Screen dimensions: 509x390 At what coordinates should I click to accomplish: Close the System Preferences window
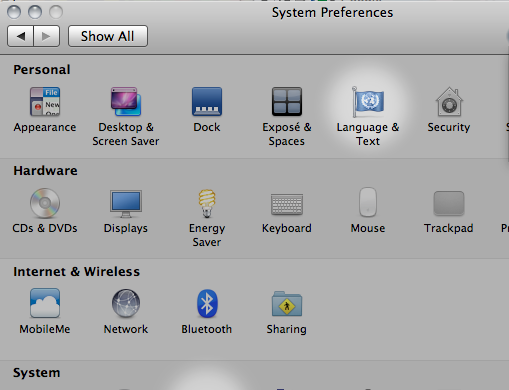pyautogui.click(x=14, y=12)
